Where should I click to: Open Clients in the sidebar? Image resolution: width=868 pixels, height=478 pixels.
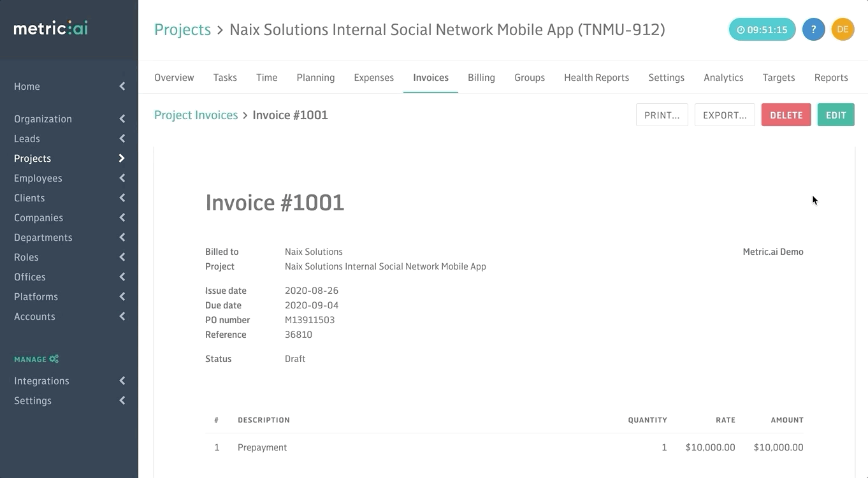29,198
